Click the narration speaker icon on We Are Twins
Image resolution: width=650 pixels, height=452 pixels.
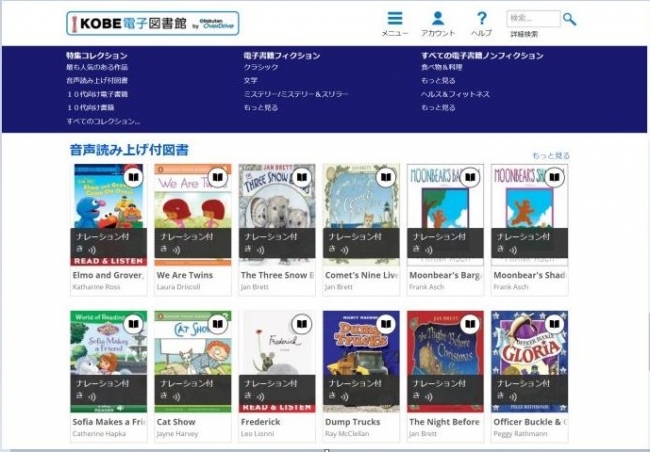(176, 250)
